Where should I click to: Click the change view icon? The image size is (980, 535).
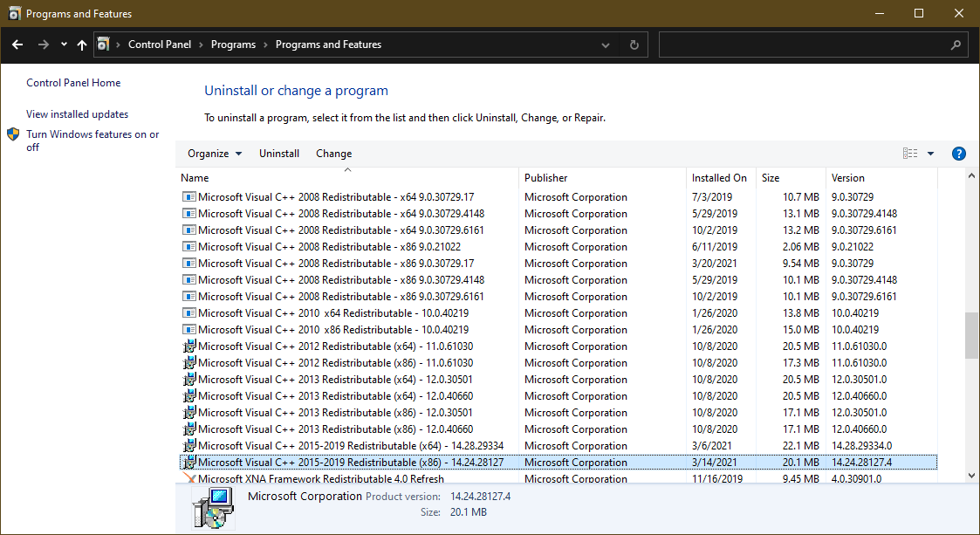coord(910,153)
